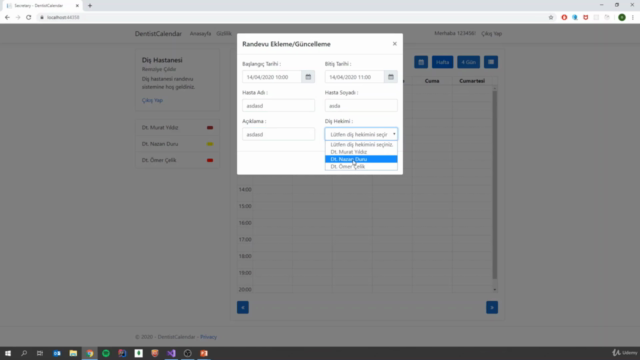This screenshot has width=640, height=360.
Task: Open Spotify from taskbar
Action: point(106,353)
